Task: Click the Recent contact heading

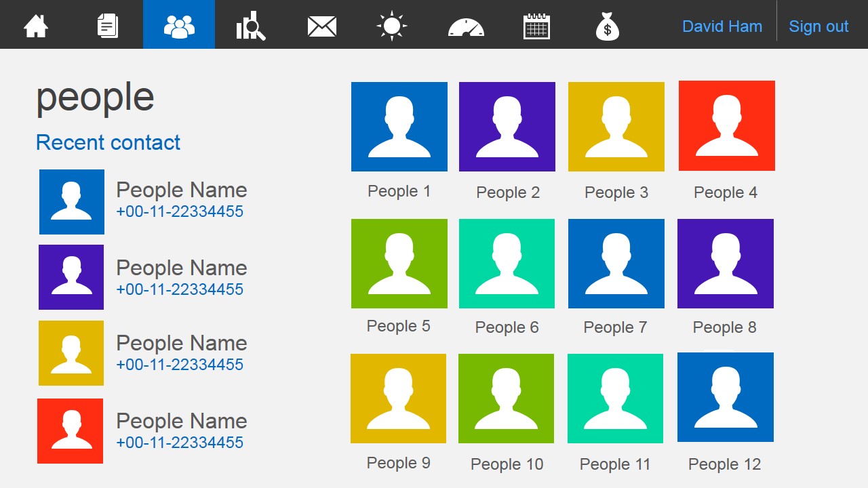Action: 108,142
